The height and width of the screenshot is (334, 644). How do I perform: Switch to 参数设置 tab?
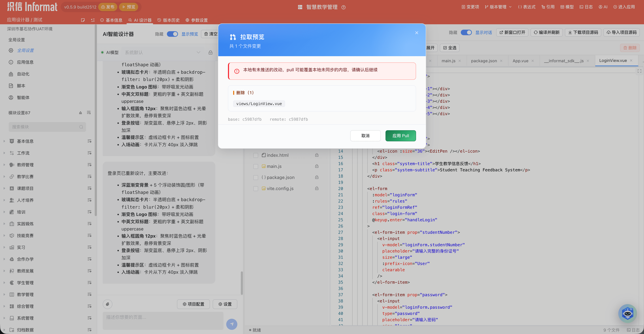[x=197, y=20]
